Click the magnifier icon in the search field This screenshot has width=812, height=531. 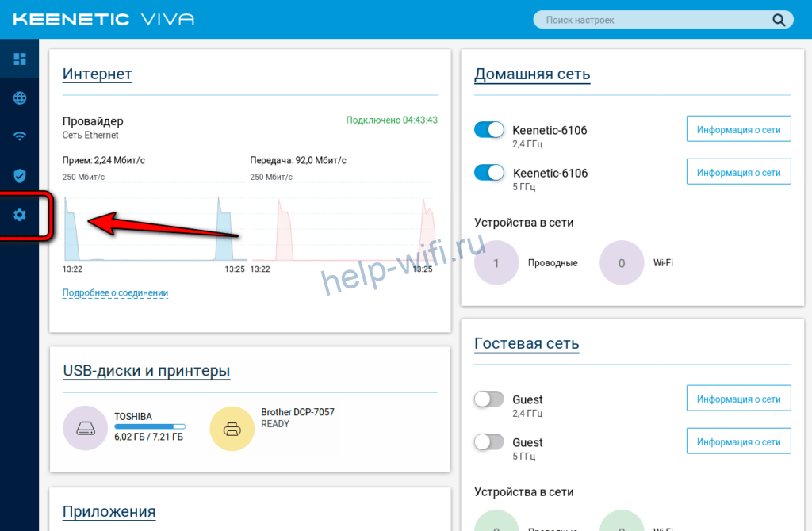coord(779,20)
